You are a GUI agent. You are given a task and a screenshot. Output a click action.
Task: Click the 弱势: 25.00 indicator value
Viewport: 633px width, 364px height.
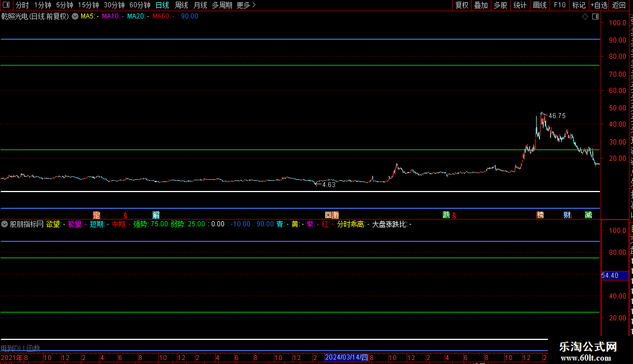pos(188,224)
